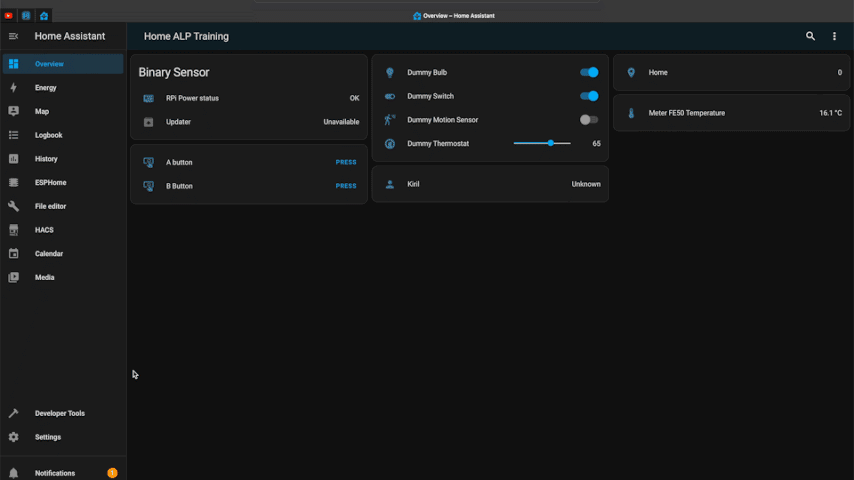Switch to the second pinned browser tab
Screen dimensions: 854x480
coord(26,16)
